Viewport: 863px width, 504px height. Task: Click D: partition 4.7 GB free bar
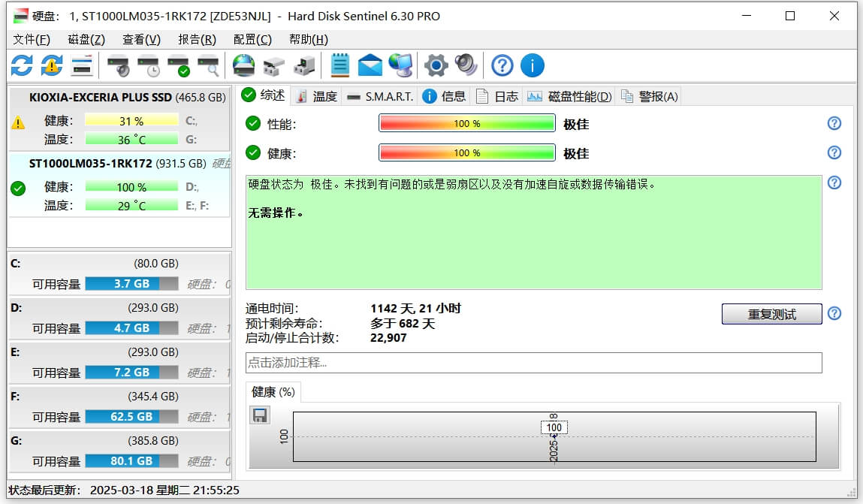(x=131, y=328)
